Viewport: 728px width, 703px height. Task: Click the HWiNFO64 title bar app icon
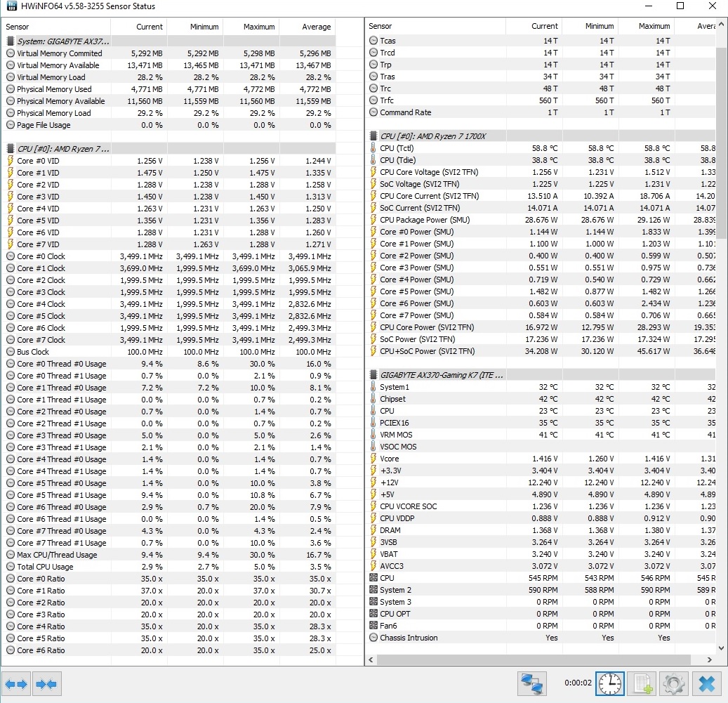tap(11, 6)
